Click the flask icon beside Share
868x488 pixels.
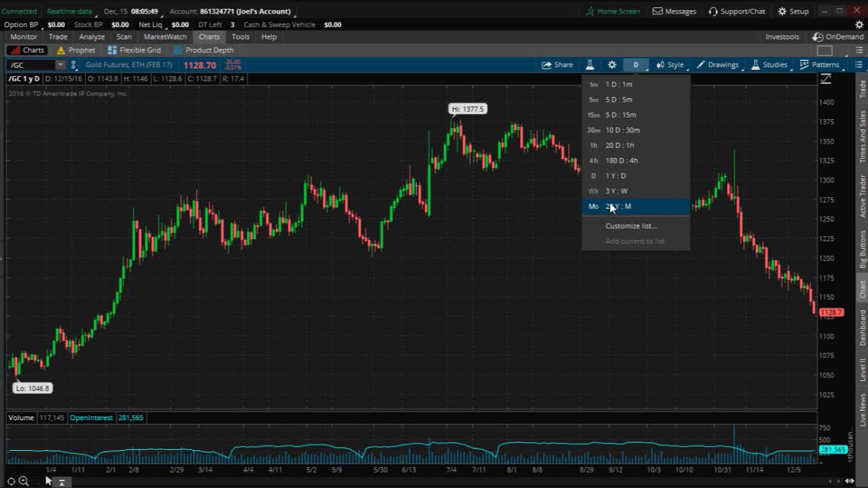[x=590, y=65]
